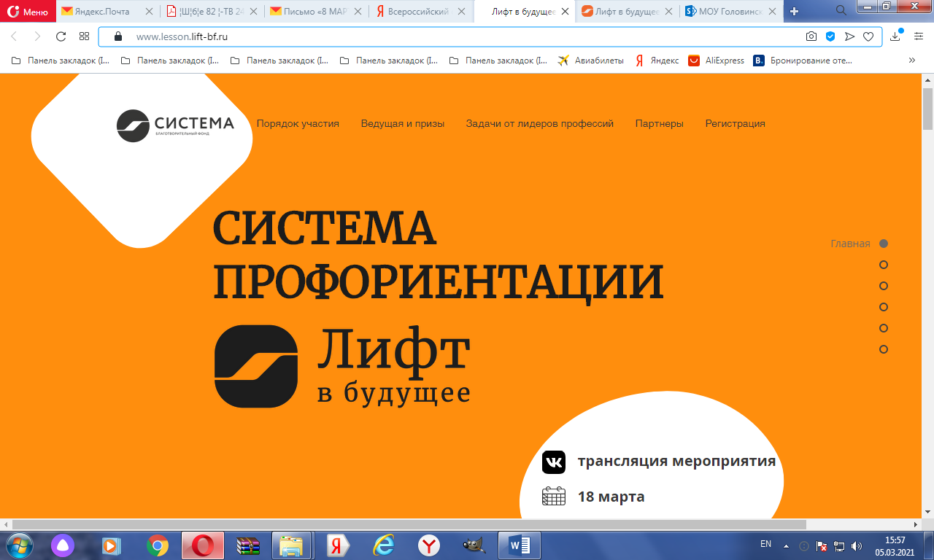Search tabs with the magnifier icon
Image resolution: width=934 pixels, height=560 pixels.
coord(841,10)
